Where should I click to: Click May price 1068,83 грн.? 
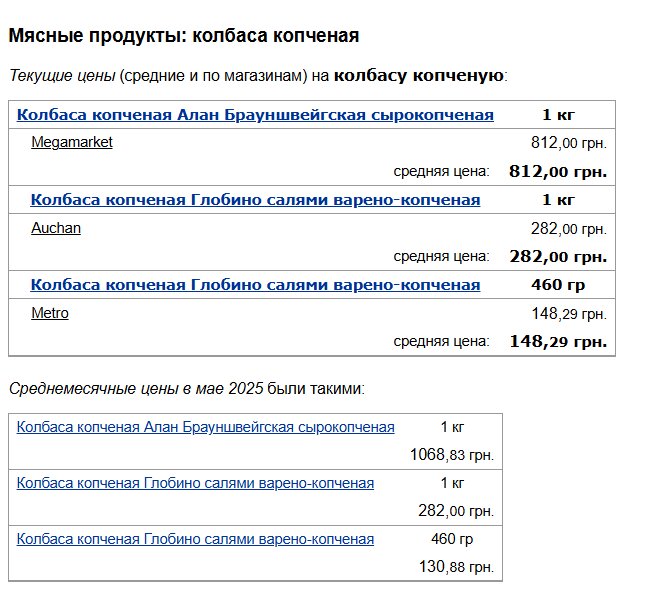[452, 455]
